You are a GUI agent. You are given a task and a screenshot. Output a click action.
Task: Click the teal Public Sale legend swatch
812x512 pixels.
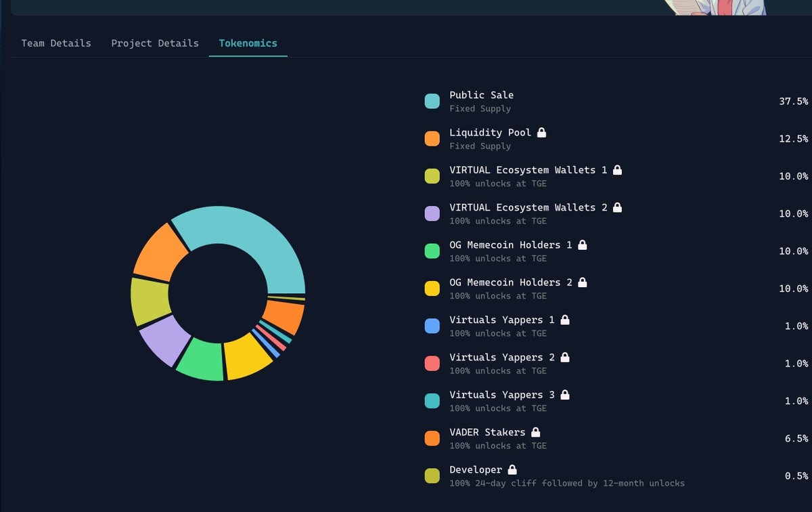pos(432,102)
